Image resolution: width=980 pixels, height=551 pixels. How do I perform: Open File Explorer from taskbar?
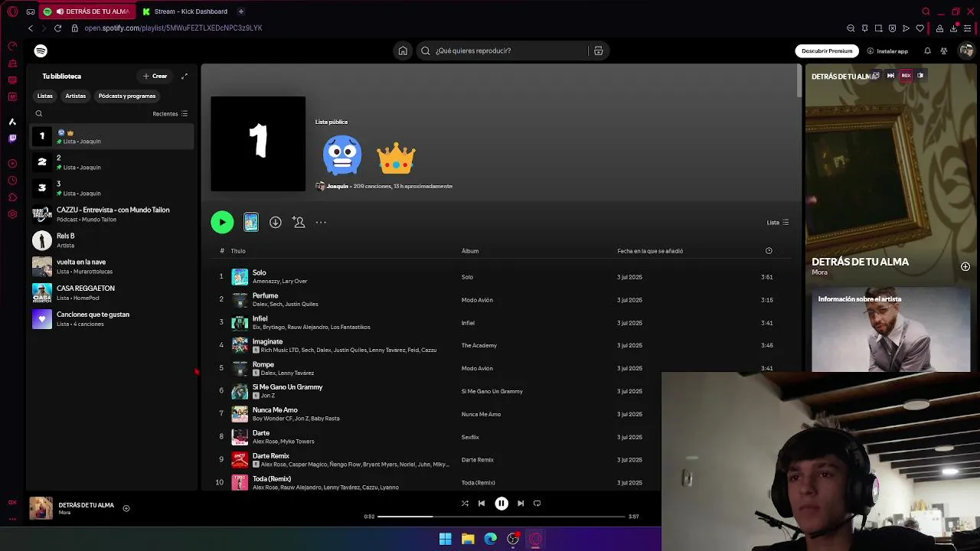click(468, 539)
